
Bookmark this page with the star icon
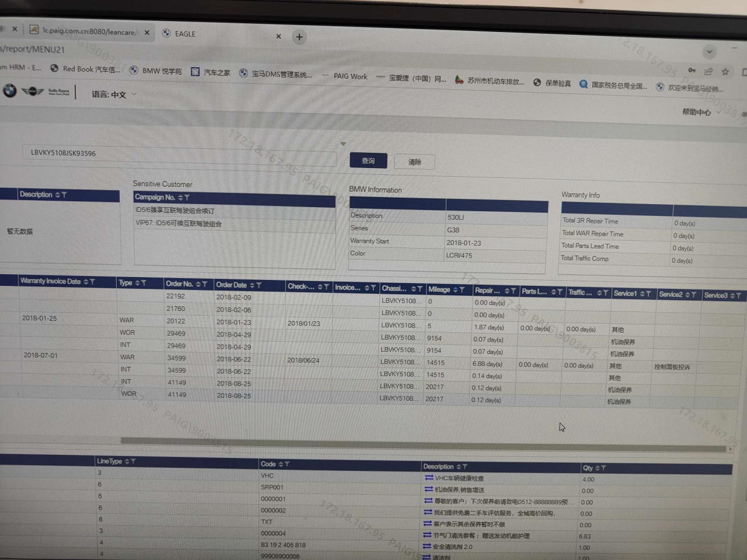coord(725,71)
